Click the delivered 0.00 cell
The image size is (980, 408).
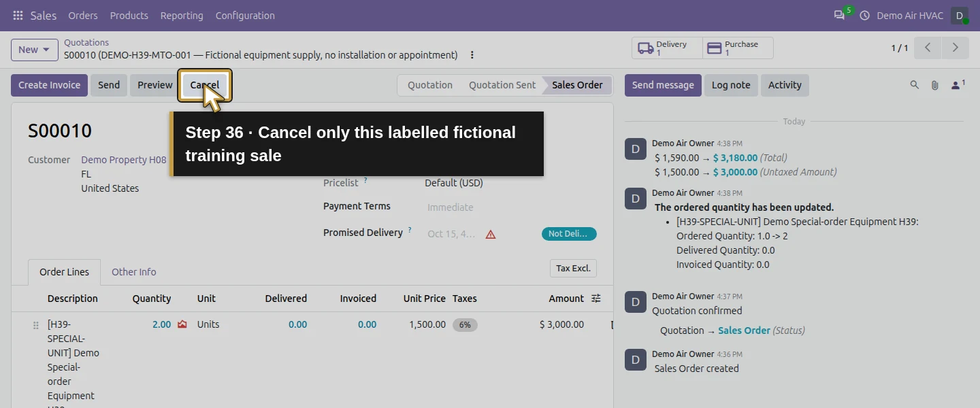[297, 324]
